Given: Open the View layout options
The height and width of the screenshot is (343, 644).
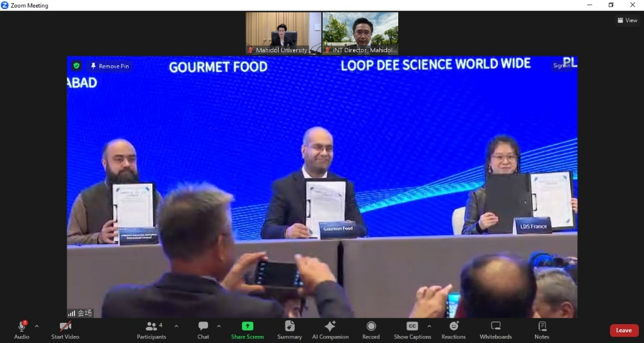Looking at the screenshot, I should click(628, 20).
